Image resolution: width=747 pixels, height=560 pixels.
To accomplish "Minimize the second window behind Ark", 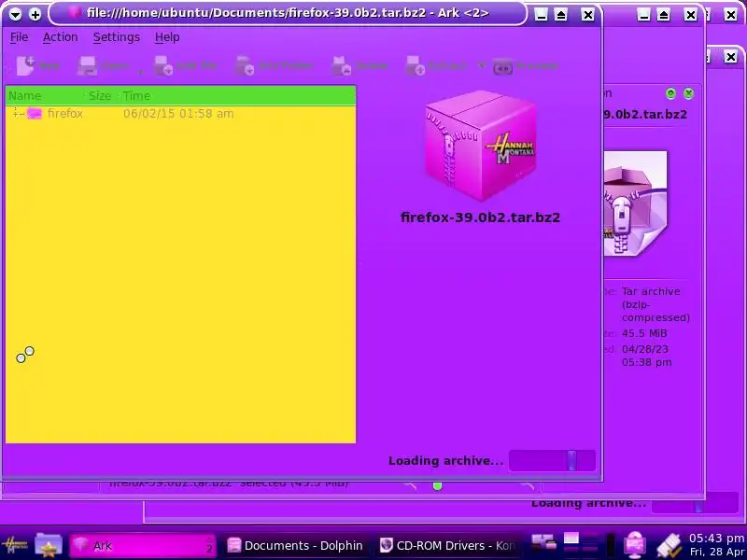I will 643,15.
